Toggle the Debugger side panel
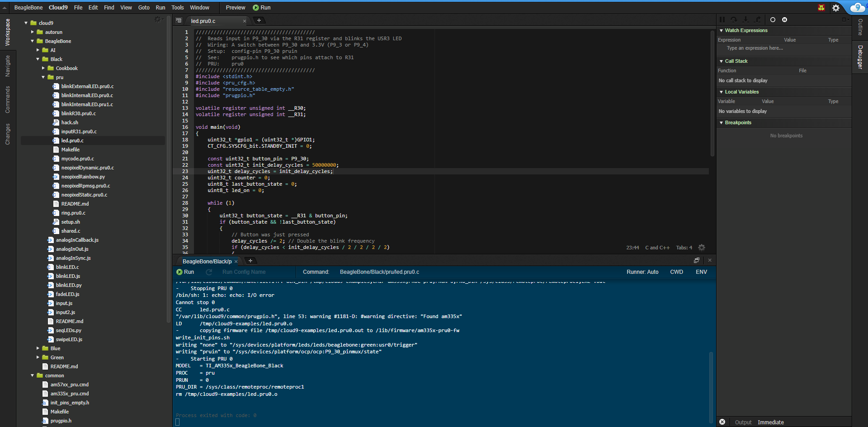 (860, 57)
